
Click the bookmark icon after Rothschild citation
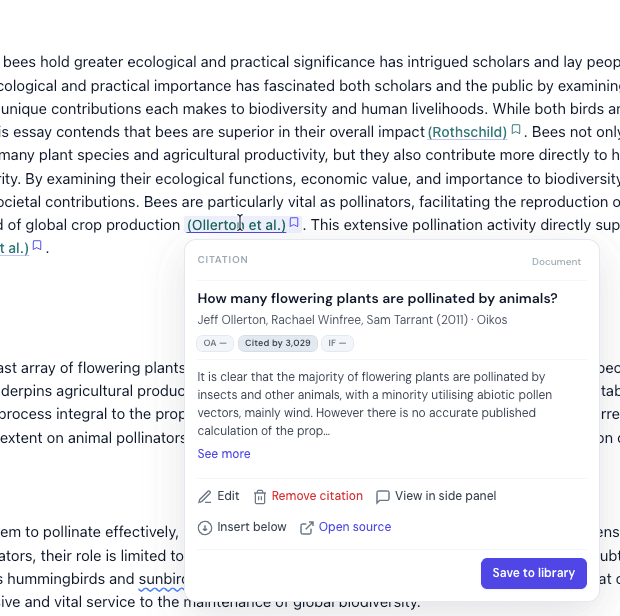point(516,130)
